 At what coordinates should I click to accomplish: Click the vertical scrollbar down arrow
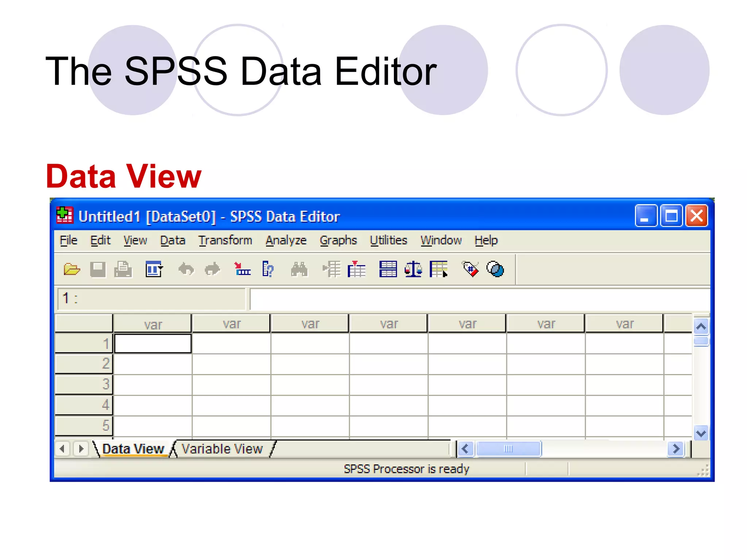(701, 433)
